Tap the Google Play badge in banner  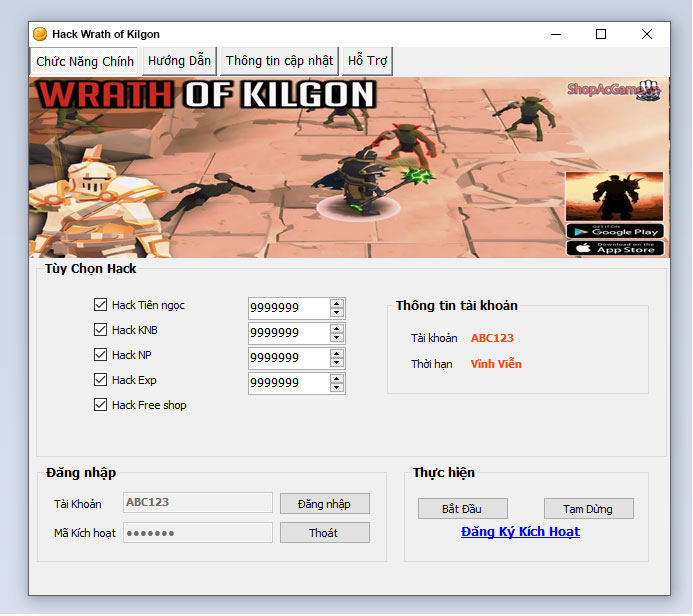[x=615, y=231]
